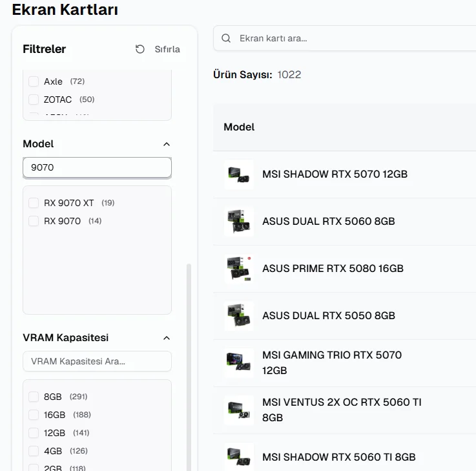Click the Model filter search field

97,167
